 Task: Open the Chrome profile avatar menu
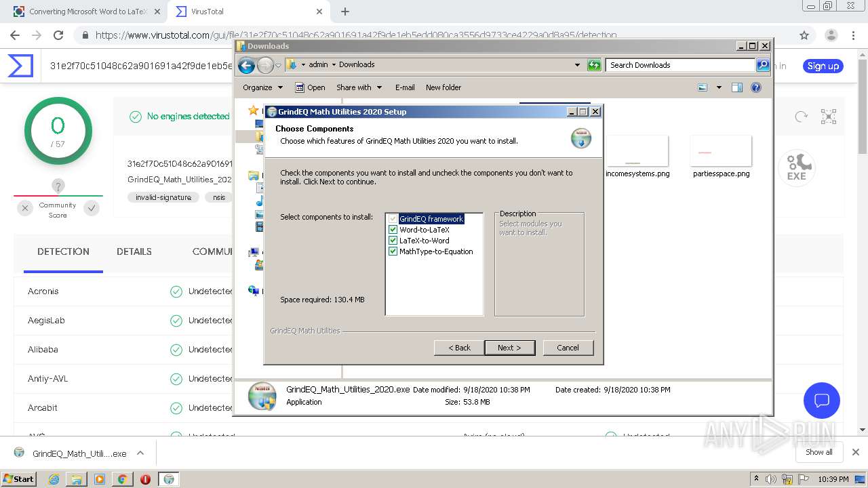831,35
